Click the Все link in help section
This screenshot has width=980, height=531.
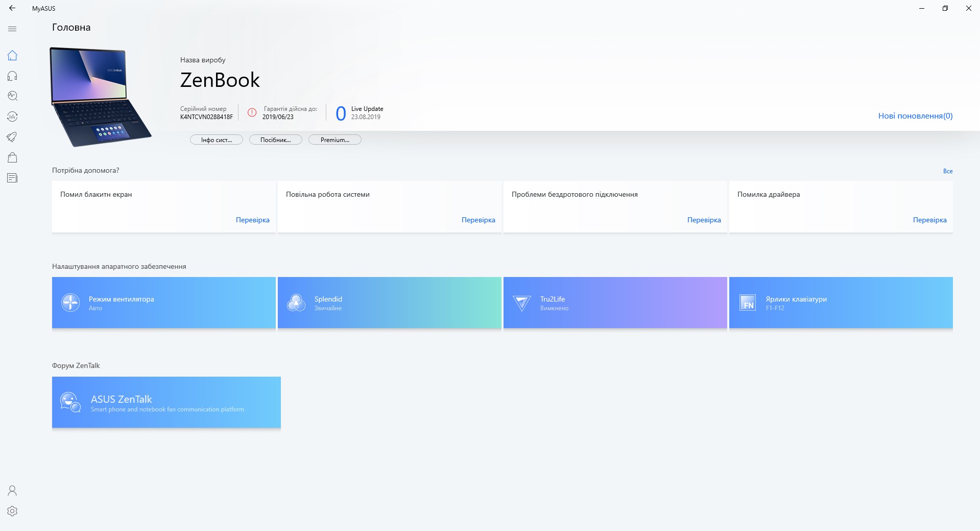(x=948, y=171)
